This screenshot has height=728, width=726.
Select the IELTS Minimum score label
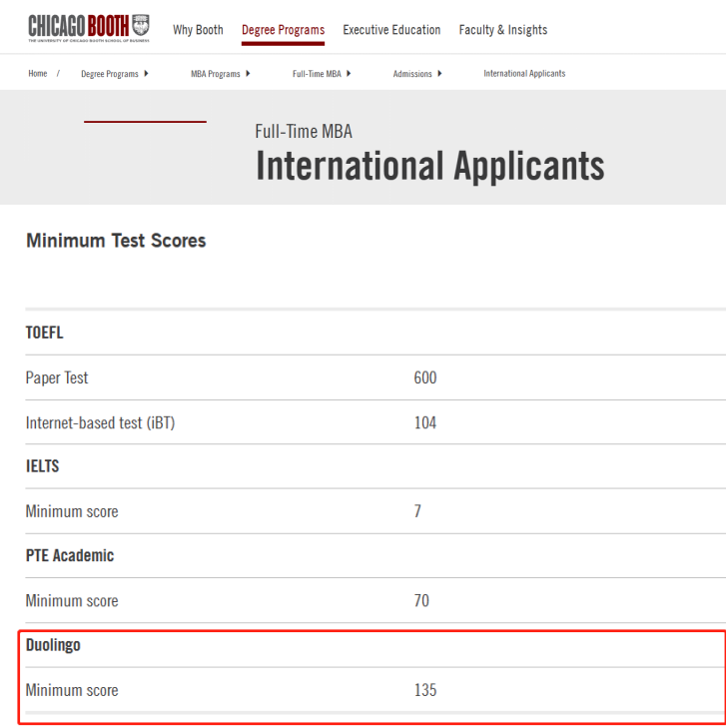[x=72, y=511]
